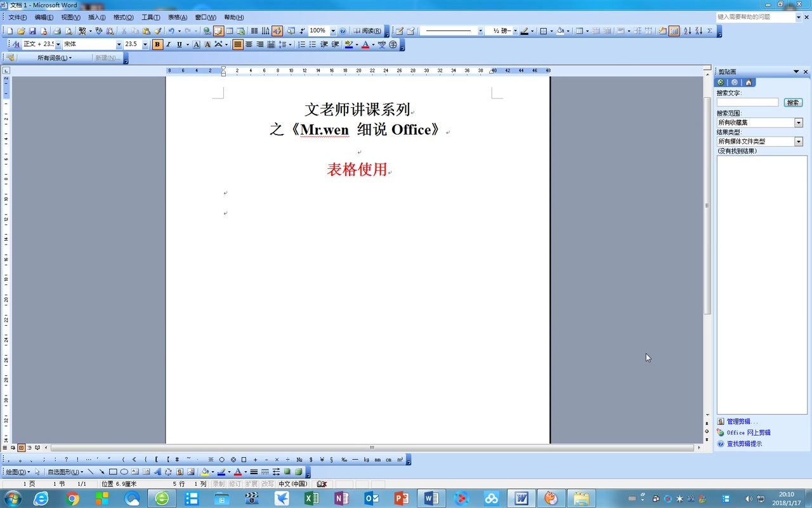Click the New blank document icon
The image size is (812, 508).
tap(9, 30)
